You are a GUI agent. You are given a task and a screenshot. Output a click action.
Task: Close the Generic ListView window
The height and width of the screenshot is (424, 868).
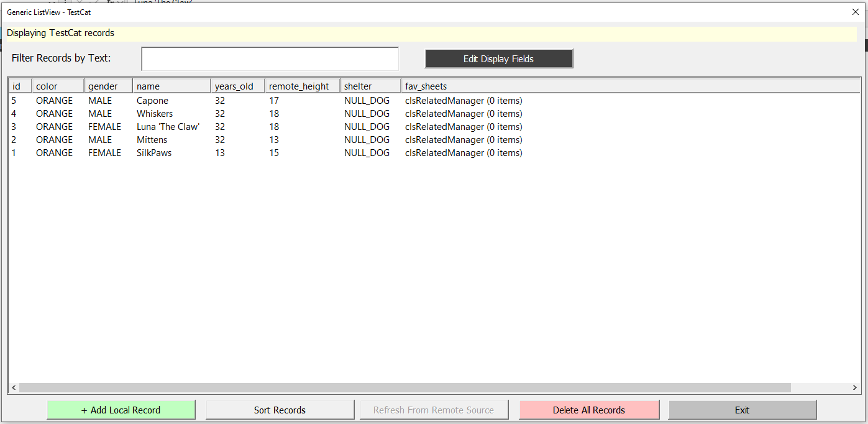(855, 12)
